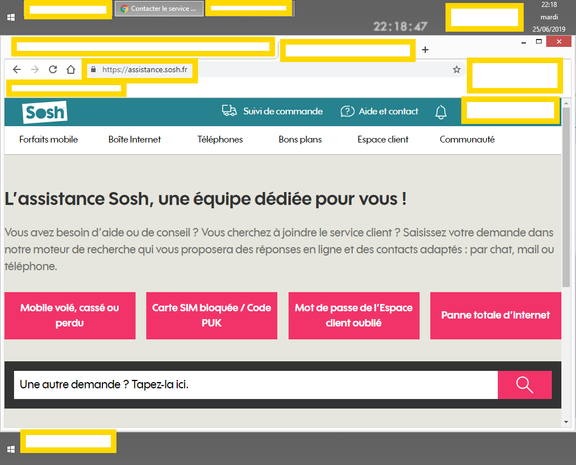This screenshot has height=465, width=576.
Task: Open Suivi de commande link
Action: point(283,111)
